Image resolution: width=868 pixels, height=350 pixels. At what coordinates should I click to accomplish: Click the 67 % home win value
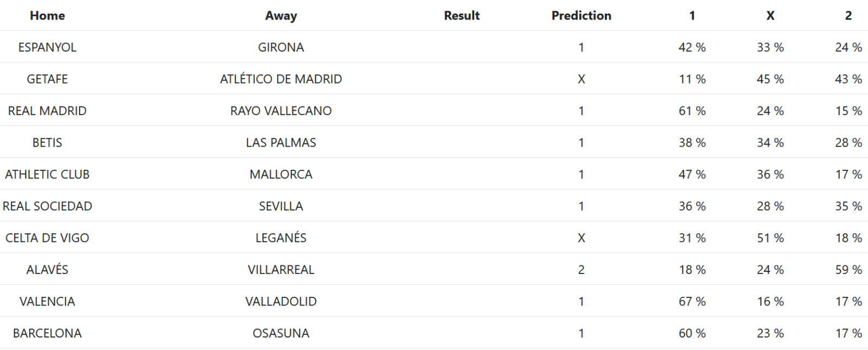(692, 301)
